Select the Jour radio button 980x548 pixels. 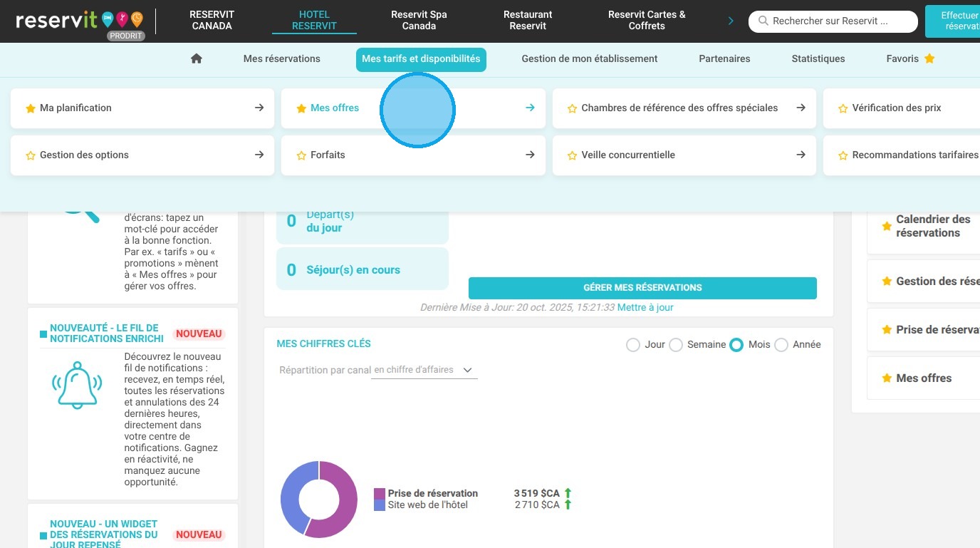[633, 345]
